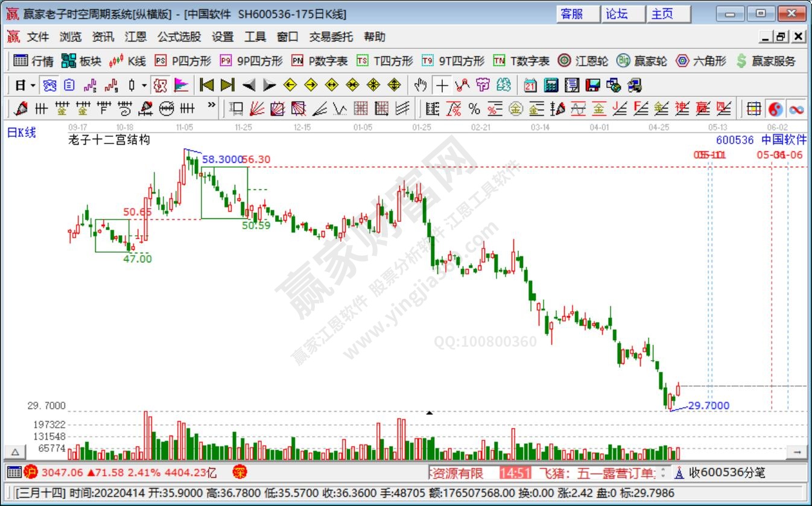812x506 pixels.
Task: Click the save floppy disk icon
Action: pyautogui.click(x=593, y=85)
